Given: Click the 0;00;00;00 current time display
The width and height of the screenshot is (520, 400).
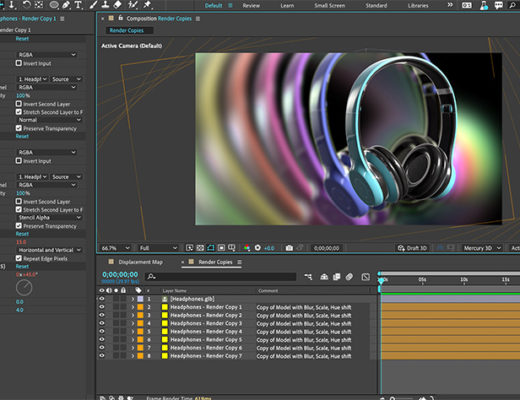Looking at the screenshot, I should click(x=120, y=274).
